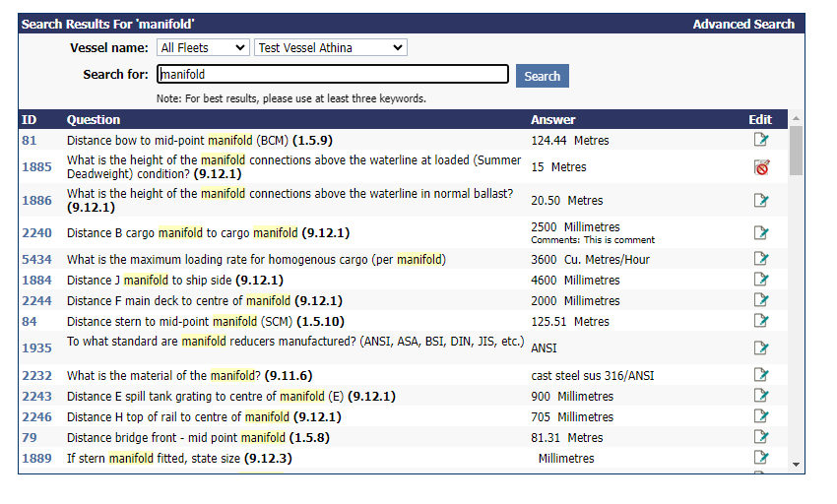Viewport: 837px width, 504px height.
Task: Edit the manifold material answer
Action: pos(760,375)
